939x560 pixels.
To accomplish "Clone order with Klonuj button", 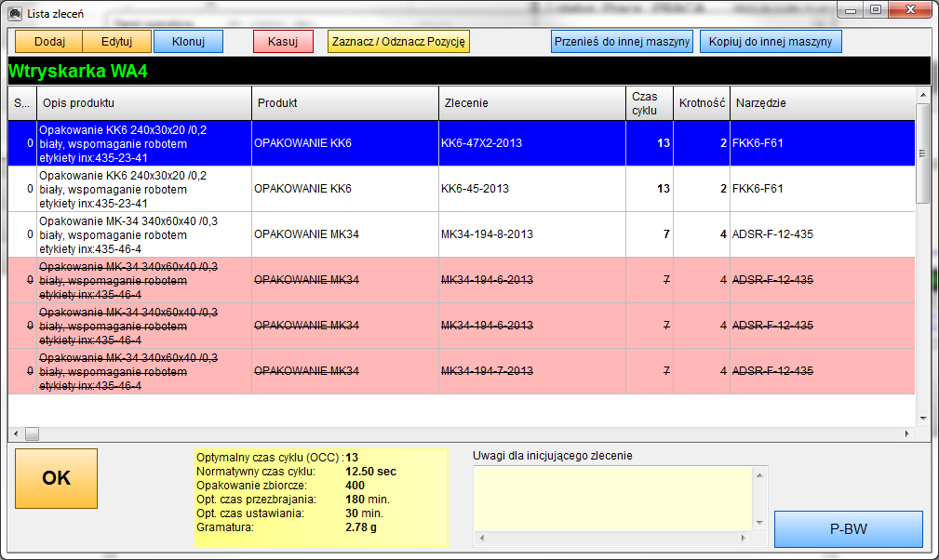I will [189, 42].
